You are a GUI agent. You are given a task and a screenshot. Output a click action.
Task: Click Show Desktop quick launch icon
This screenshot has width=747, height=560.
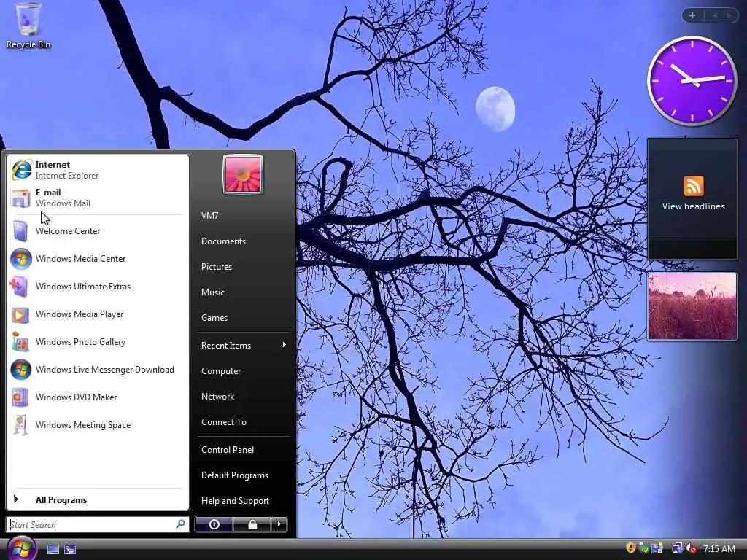pyautogui.click(x=53, y=549)
